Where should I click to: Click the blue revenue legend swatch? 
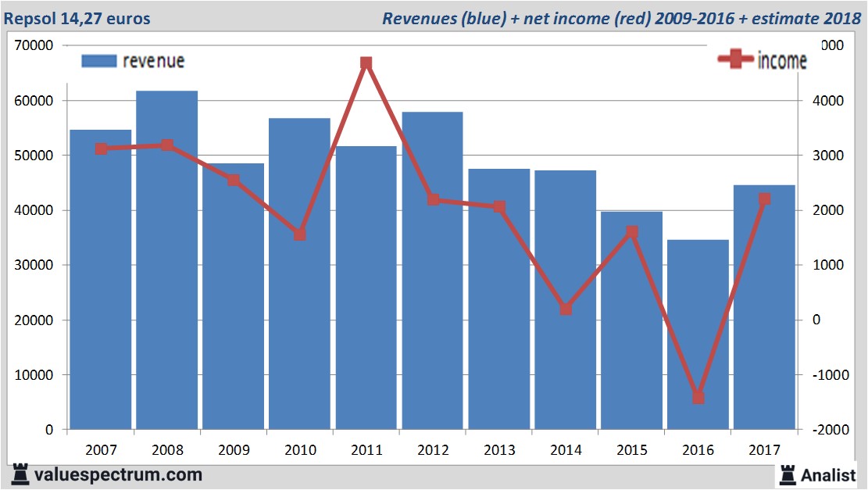tap(98, 61)
